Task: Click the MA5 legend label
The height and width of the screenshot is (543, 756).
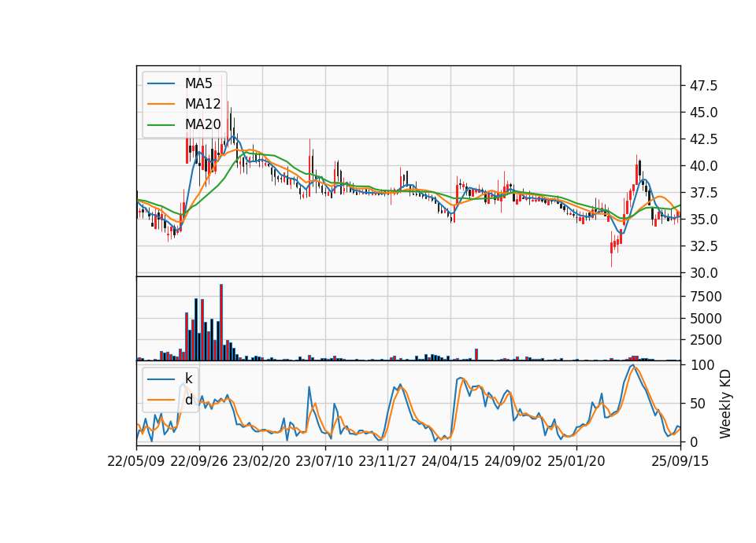Action: point(198,83)
